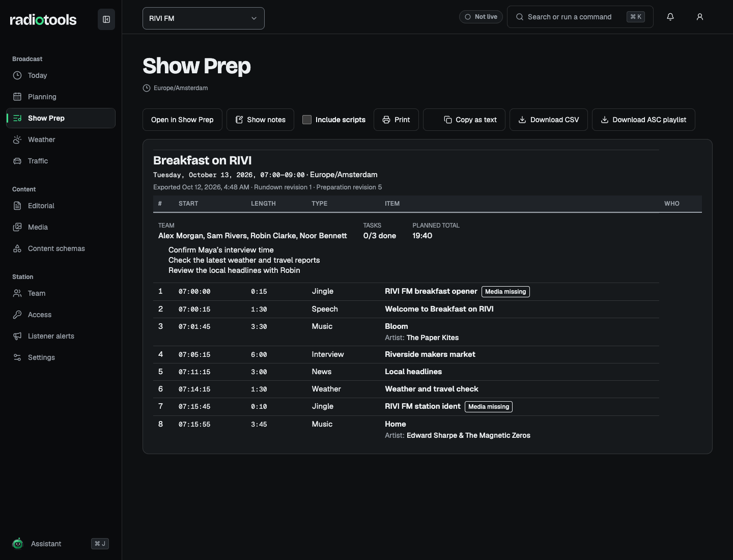The image size is (733, 560).
Task: Download the rundown as CSV
Action: [549, 120]
